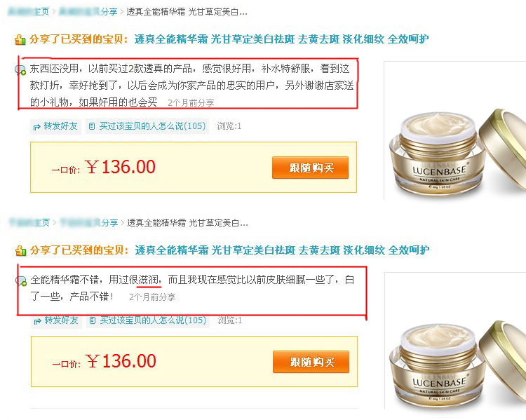
Task: Click the thumbs-up share icon in first post
Action: point(20,39)
